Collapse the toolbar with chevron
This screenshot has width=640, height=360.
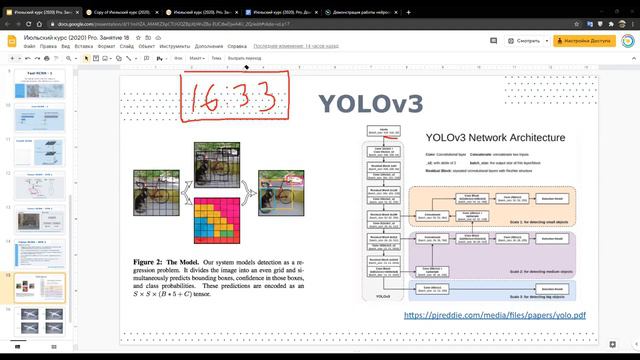point(633,58)
